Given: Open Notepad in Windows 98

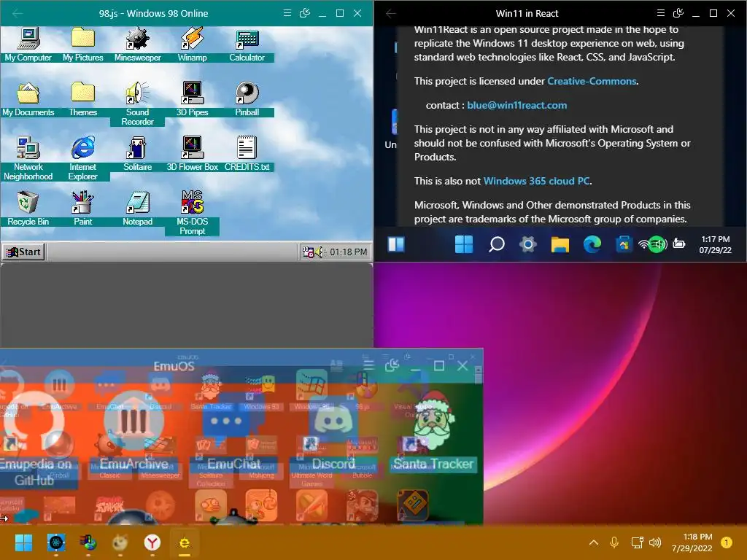Looking at the screenshot, I should [138, 209].
